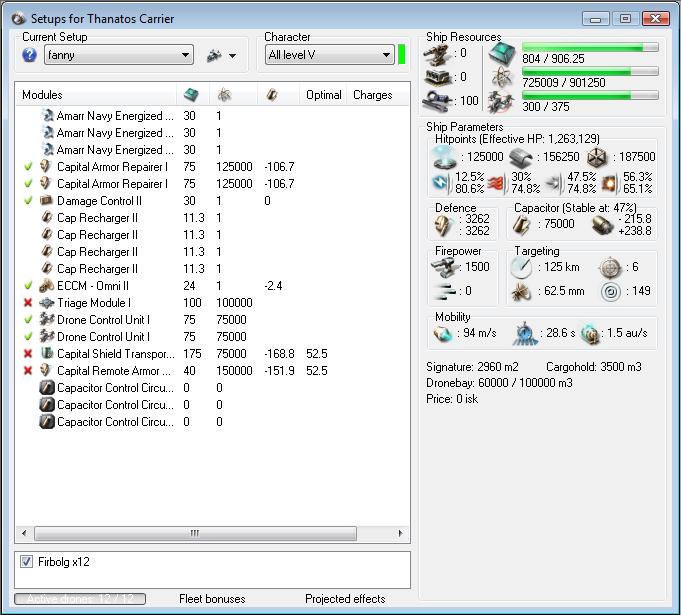
Task: Click the armor hitpoints icon
Action: (520, 157)
